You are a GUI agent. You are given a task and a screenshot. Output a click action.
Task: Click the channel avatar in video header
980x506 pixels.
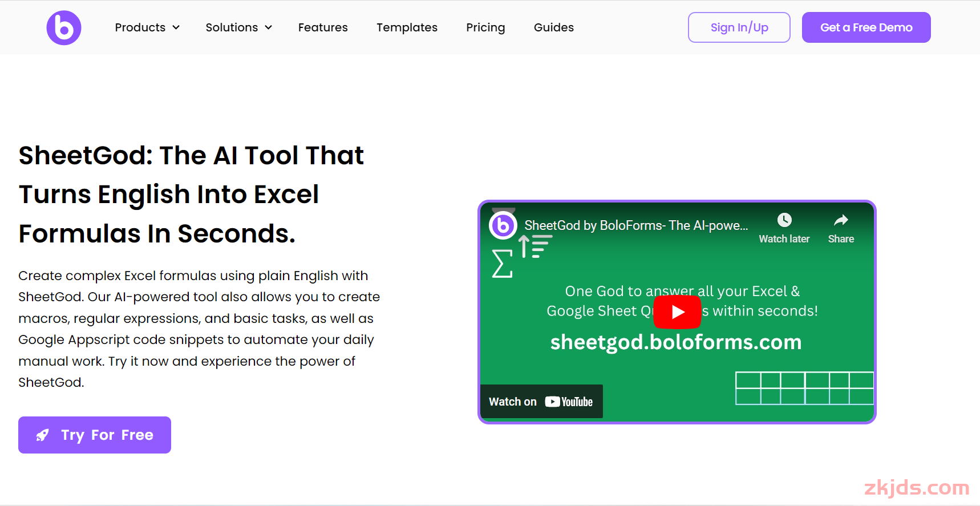point(503,225)
